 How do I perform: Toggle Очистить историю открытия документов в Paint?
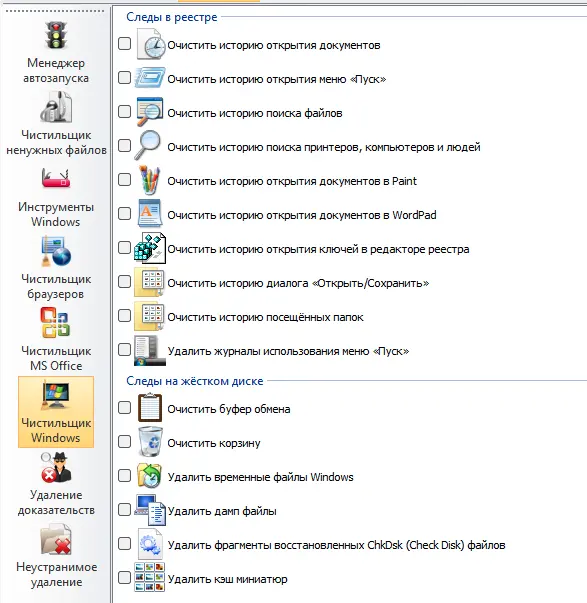pyautogui.click(x=124, y=180)
